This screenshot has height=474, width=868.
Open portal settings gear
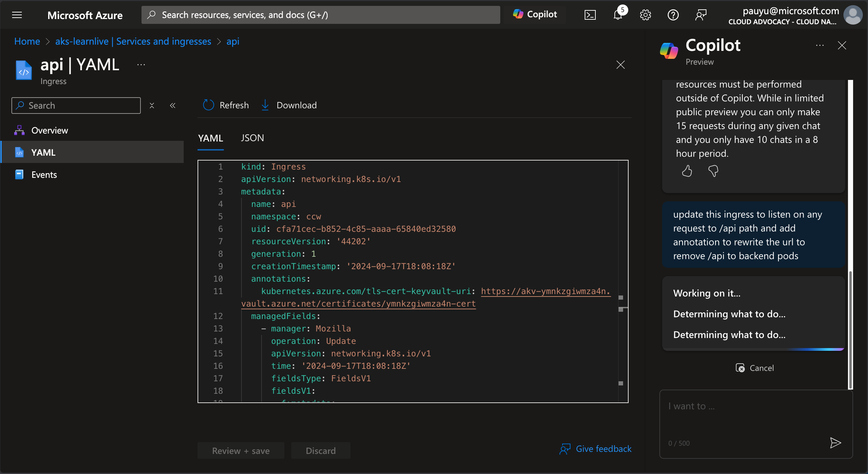point(645,15)
